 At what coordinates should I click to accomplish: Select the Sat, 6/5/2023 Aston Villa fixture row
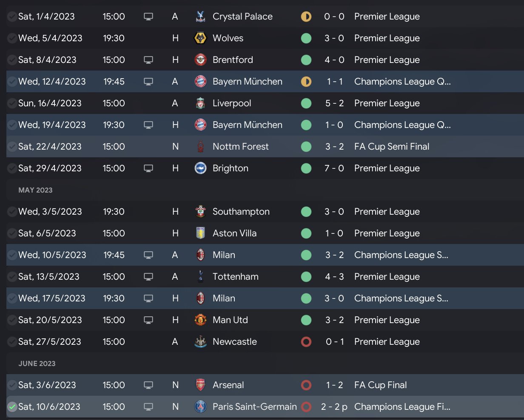[x=264, y=233]
